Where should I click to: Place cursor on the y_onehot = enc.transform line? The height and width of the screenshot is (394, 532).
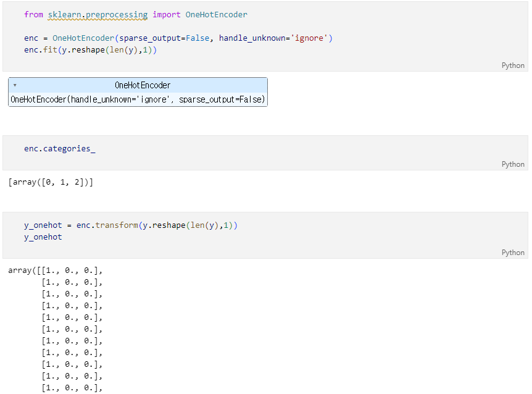[x=131, y=225]
